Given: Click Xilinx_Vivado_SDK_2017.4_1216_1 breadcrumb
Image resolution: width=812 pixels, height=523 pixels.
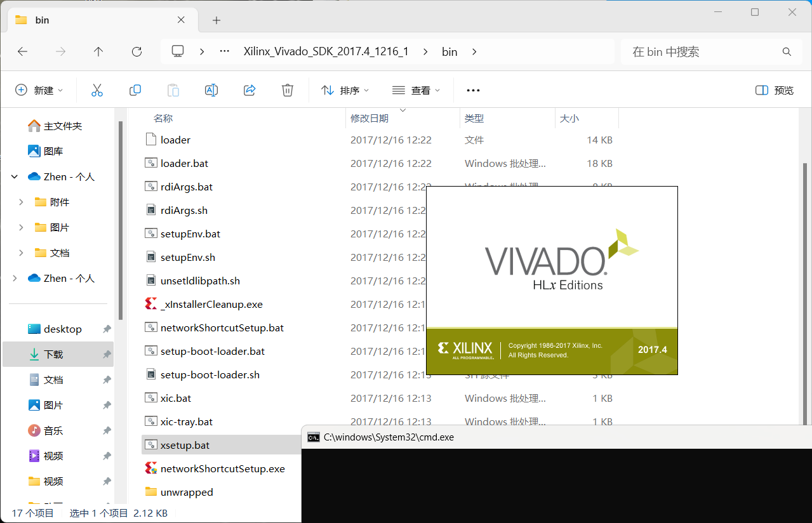Looking at the screenshot, I should click(x=326, y=52).
